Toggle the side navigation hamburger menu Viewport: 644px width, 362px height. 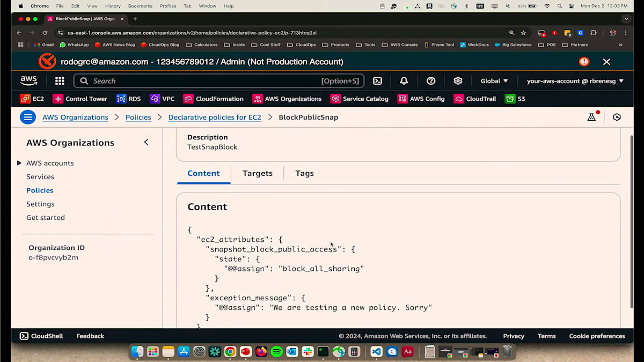coord(28,117)
